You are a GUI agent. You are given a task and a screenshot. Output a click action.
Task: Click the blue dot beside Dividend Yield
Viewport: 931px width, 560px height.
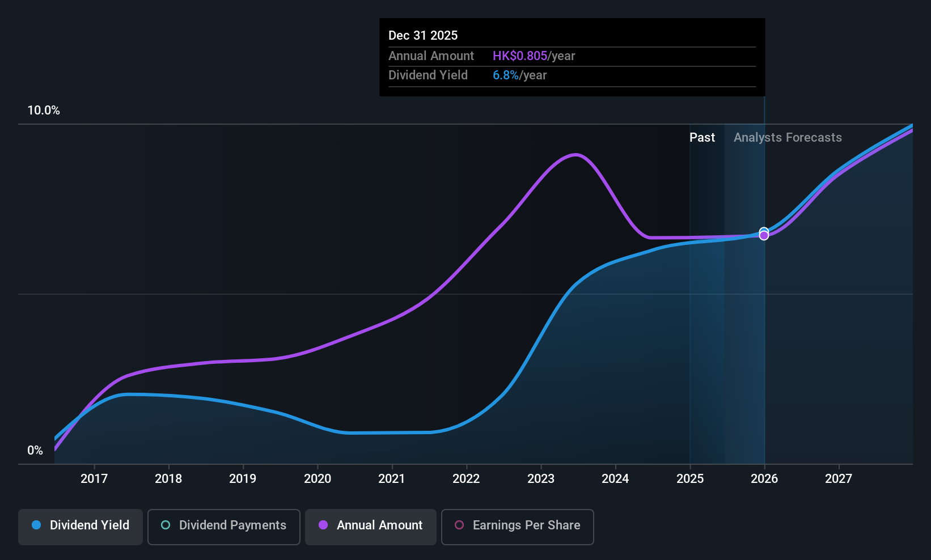[x=36, y=525]
